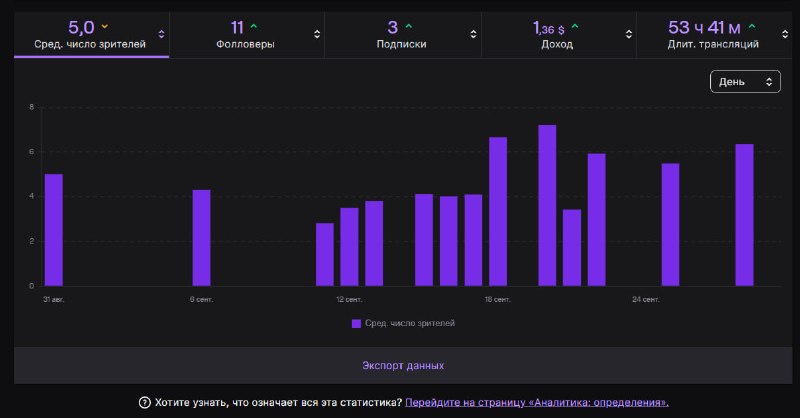This screenshot has width=800, height=418.
Task: Select the 31 авг. bar in chart
Action: point(54,230)
